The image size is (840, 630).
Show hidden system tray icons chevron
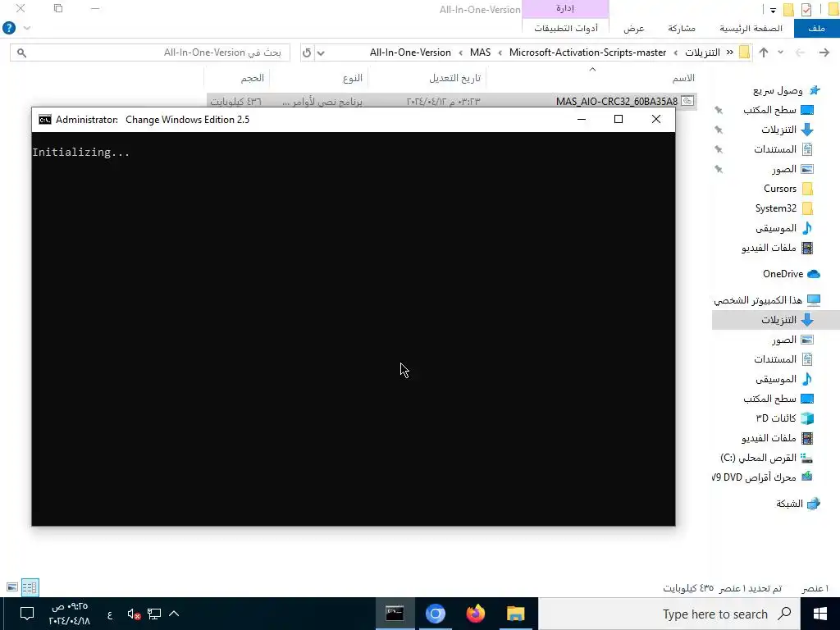[174, 614]
